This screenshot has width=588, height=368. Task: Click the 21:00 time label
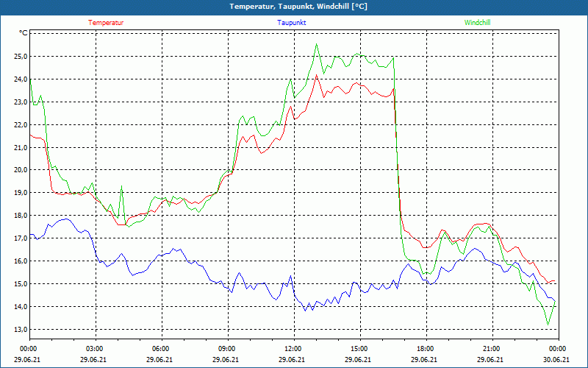click(x=492, y=349)
